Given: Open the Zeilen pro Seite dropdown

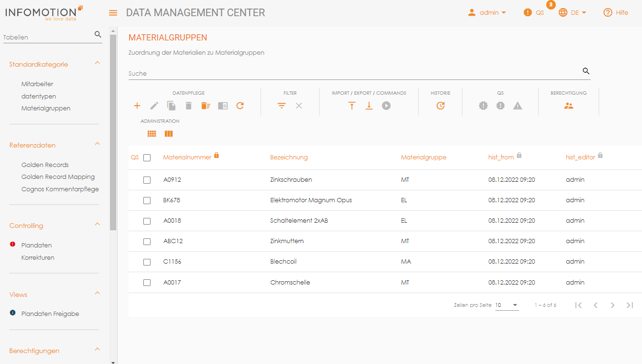Looking at the screenshot, I should pyautogui.click(x=507, y=305).
